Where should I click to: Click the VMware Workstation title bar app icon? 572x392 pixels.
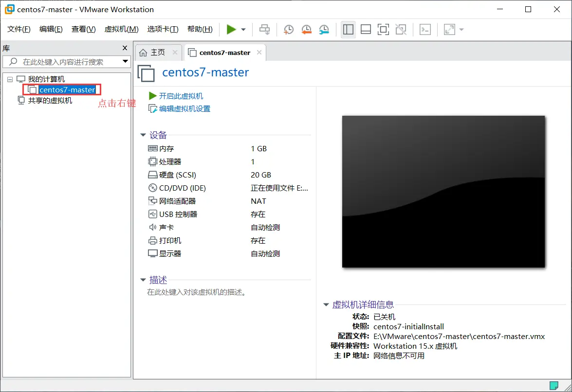[x=9, y=9]
